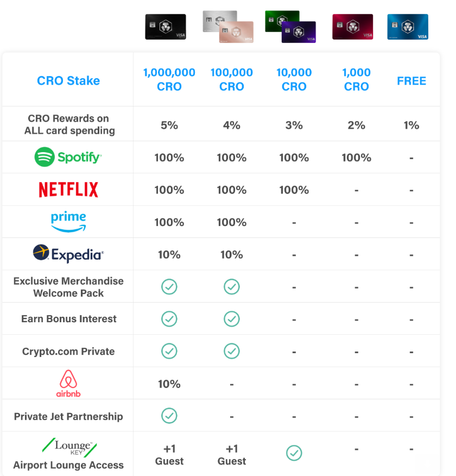Select the Amazon Prime logo
456x476 pixels.
click(68, 222)
